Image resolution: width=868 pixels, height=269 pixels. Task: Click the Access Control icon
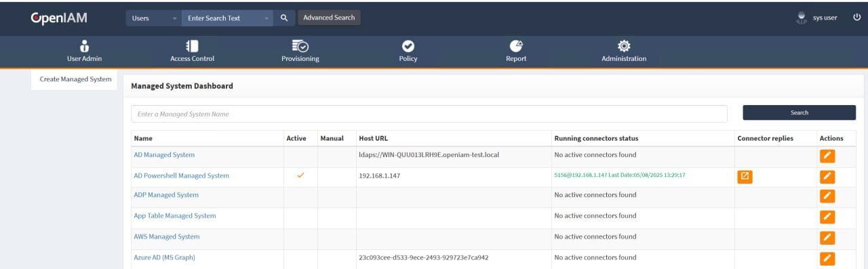coord(193,45)
